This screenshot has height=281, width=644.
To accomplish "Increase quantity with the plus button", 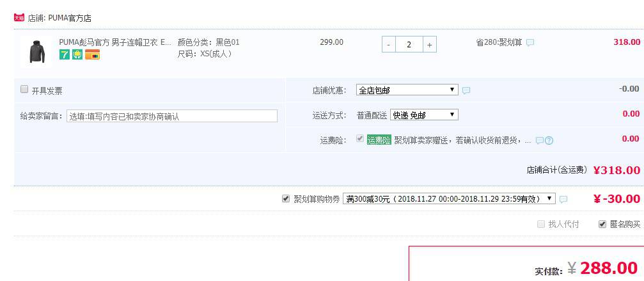I will tap(429, 44).
